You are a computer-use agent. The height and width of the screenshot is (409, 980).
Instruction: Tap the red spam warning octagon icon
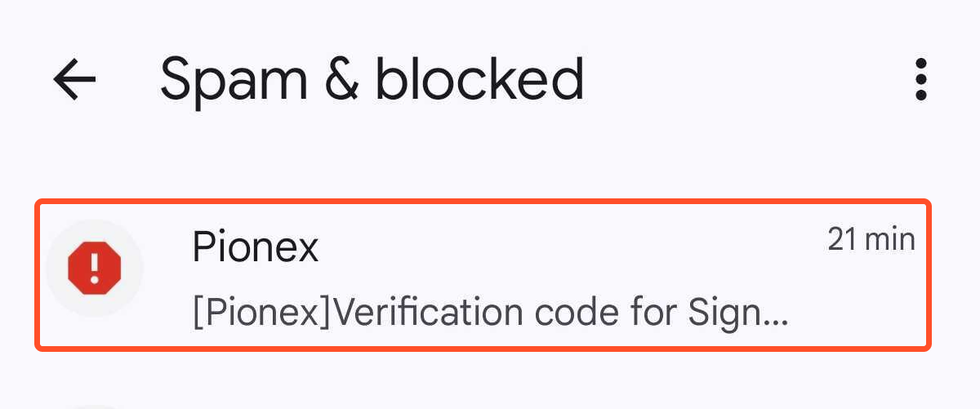(x=95, y=268)
